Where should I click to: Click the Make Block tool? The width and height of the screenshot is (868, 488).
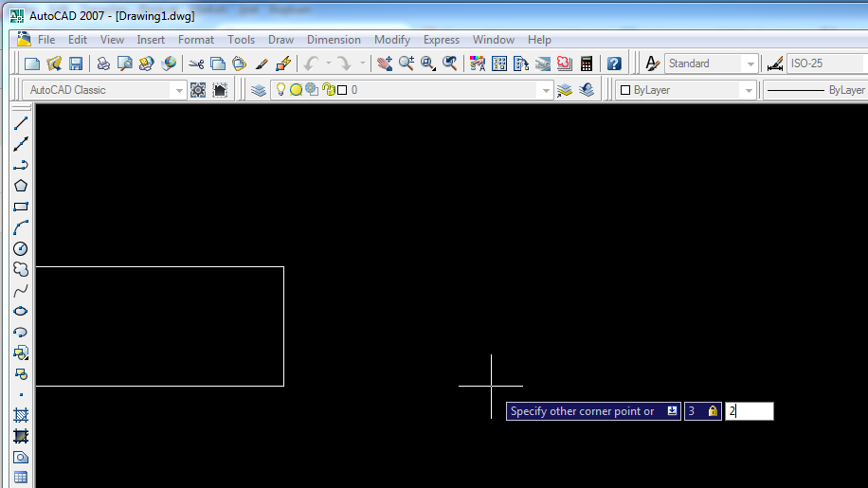point(21,374)
